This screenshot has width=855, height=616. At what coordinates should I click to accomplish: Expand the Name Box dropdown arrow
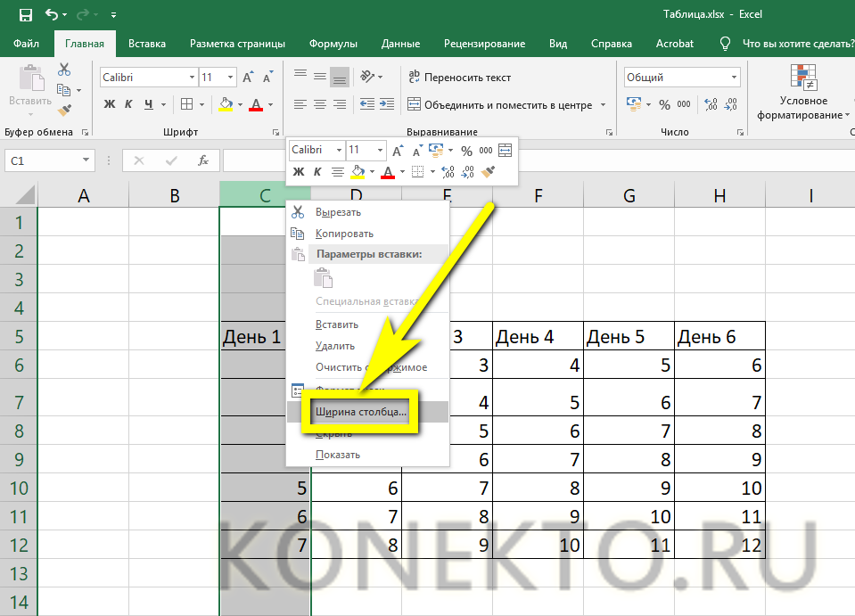(86, 160)
